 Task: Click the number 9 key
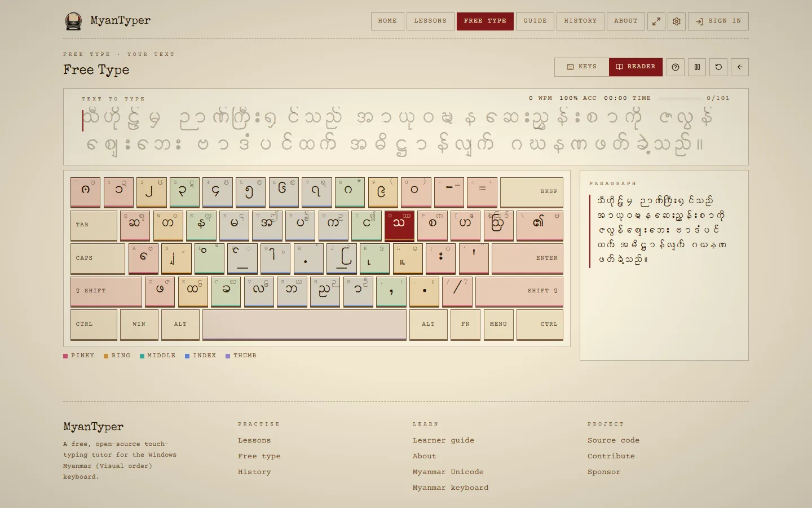tap(383, 192)
